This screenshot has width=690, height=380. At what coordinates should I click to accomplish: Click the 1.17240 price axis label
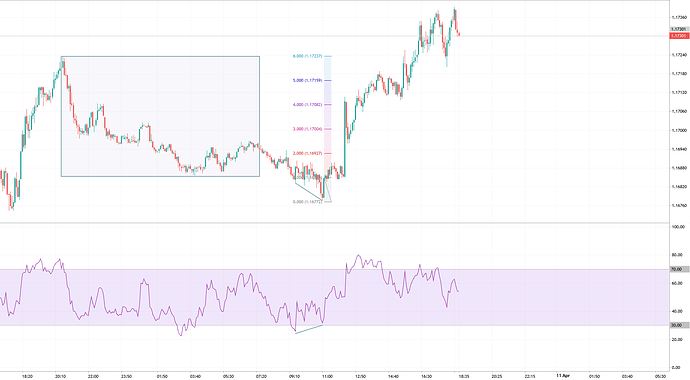(679, 55)
